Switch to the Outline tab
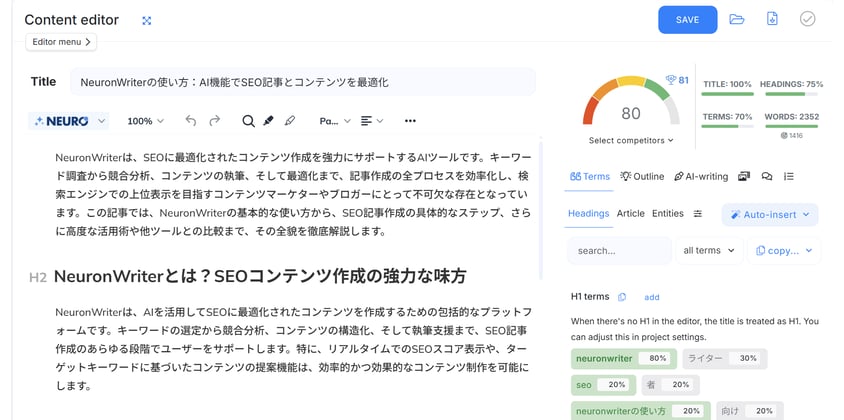 [x=642, y=176]
